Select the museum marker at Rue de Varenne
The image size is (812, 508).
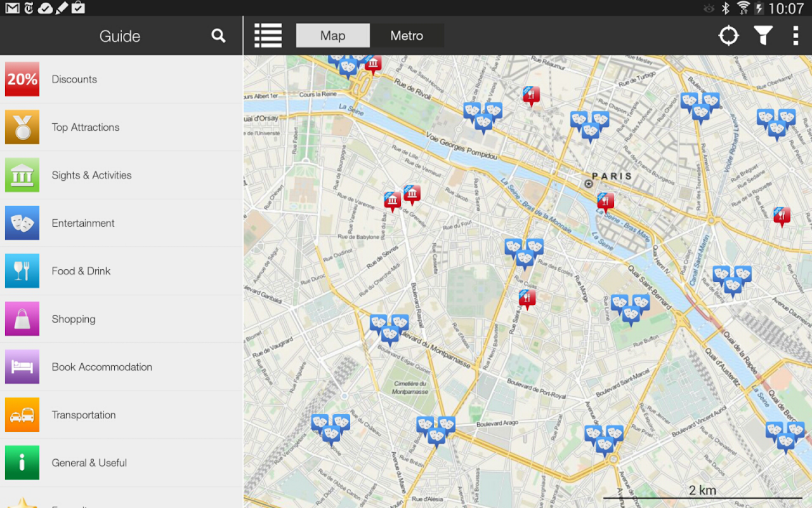coord(393,202)
